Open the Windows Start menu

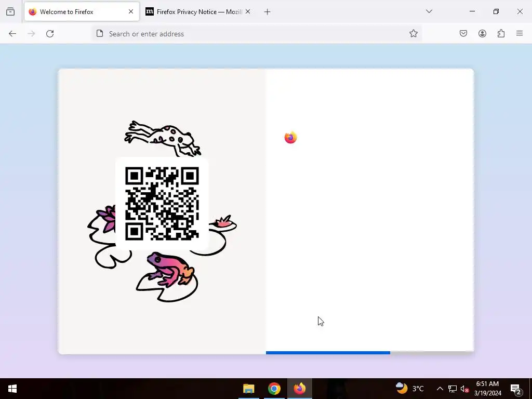click(x=12, y=389)
